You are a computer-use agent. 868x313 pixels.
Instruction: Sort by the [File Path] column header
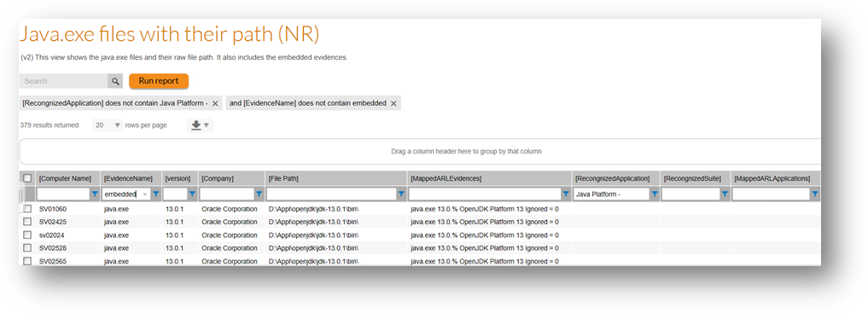click(x=283, y=178)
